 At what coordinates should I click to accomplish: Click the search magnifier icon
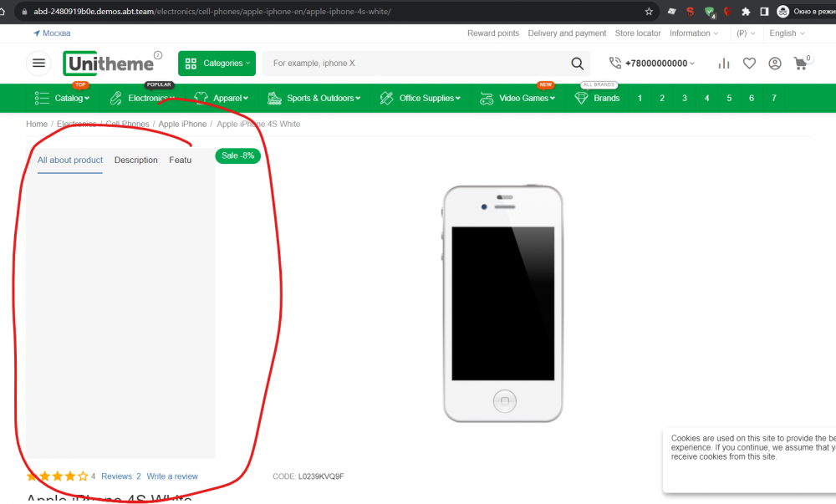[577, 63]
